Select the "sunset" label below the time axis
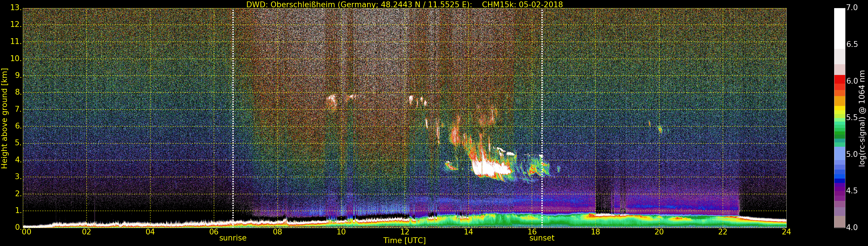The height and width of the screenshot is (246, 868). [x=542, y=238]
